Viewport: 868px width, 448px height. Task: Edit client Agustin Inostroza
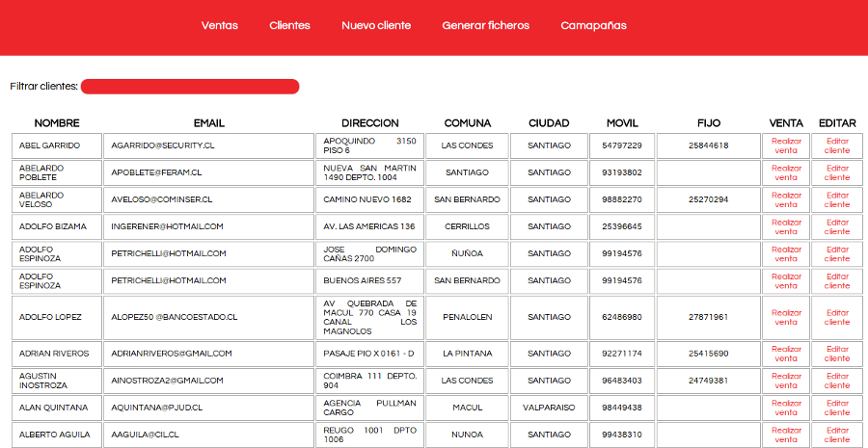point(837,380)
